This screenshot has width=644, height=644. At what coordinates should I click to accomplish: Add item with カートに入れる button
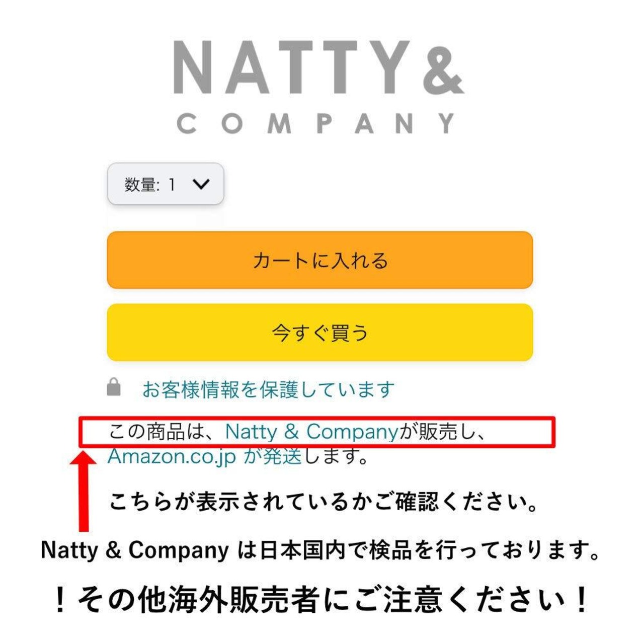coord(320,260)
